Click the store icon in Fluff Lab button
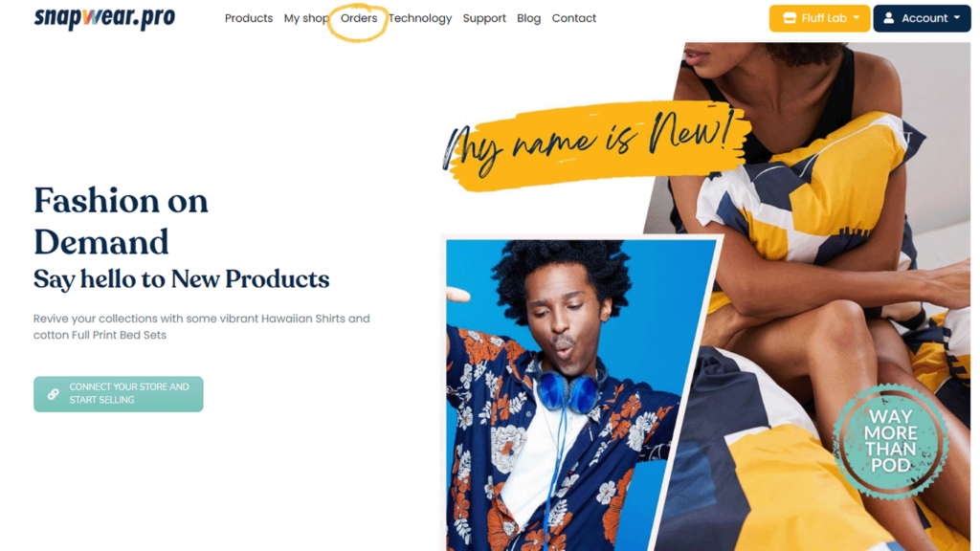 [x=790, y=18]
